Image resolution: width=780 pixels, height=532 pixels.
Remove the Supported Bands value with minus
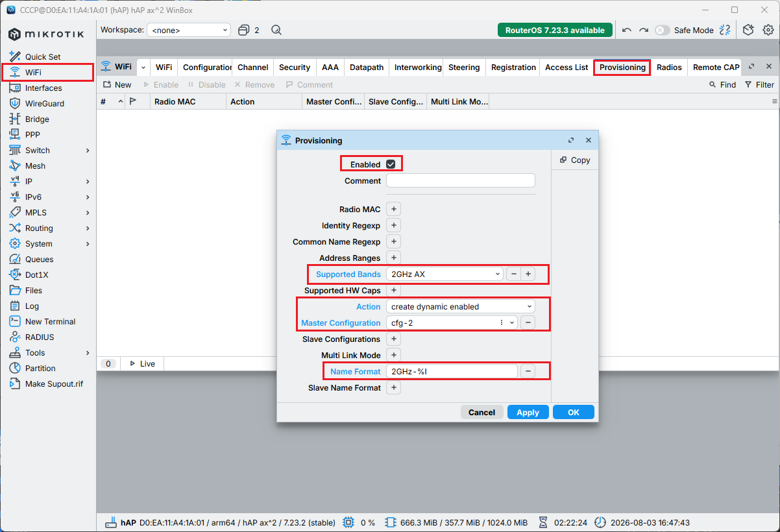pos(514,274)
